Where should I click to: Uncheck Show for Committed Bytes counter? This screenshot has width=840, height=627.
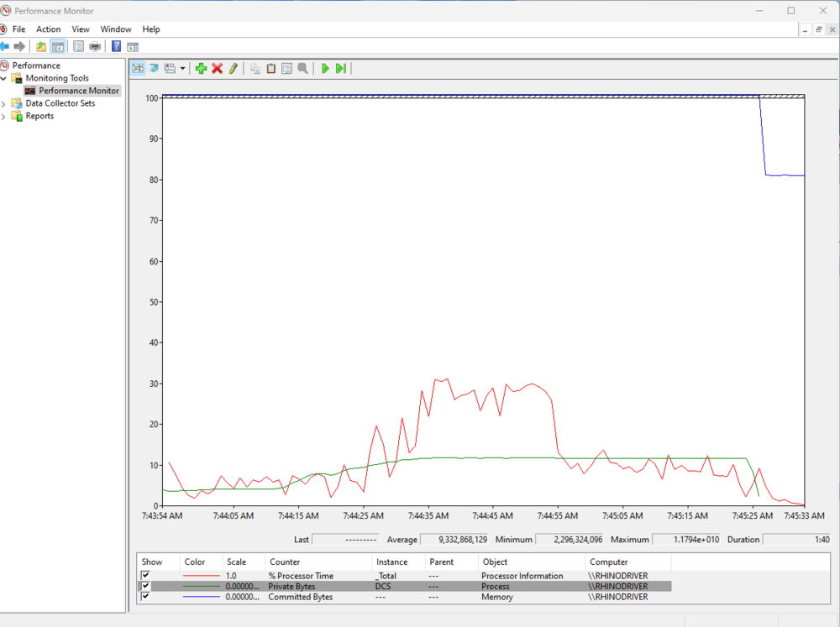tap(145, 597)
